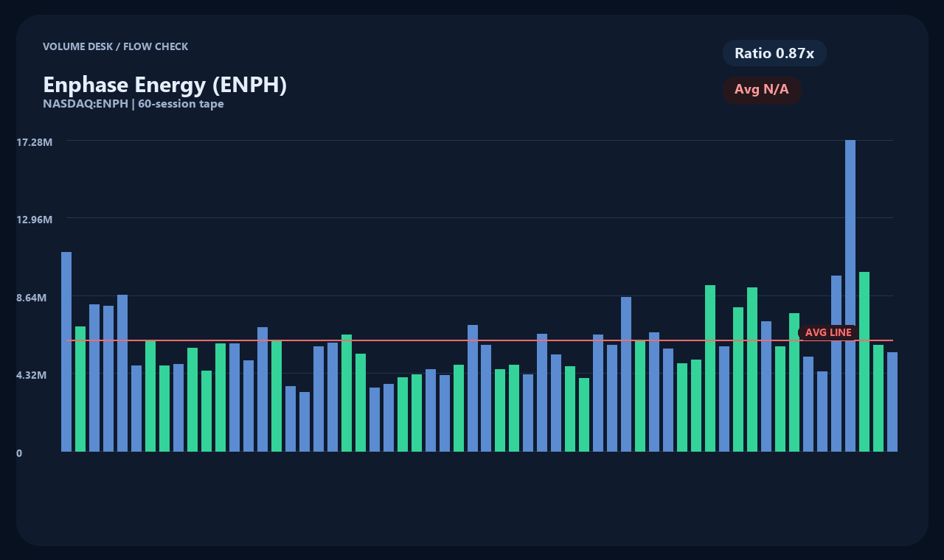This screenshot has height=560, width=944.
Task: Select the Enphase Energy (ENPH) title
Action: [164, 85]
